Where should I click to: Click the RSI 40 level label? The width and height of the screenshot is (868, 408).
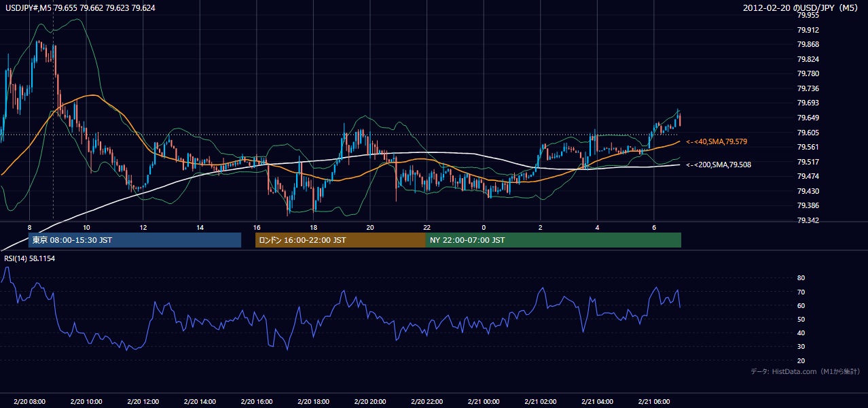(801, 333)
